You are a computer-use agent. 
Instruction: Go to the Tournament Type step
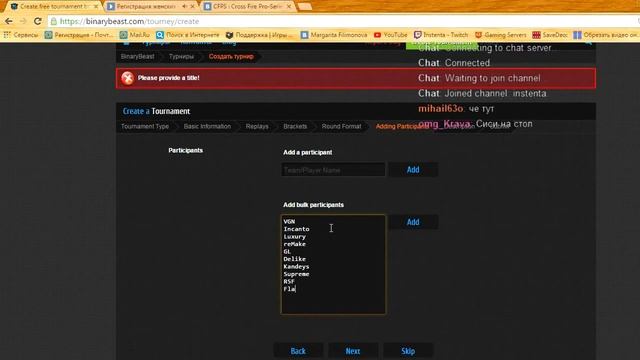click(x=145, y=127)
